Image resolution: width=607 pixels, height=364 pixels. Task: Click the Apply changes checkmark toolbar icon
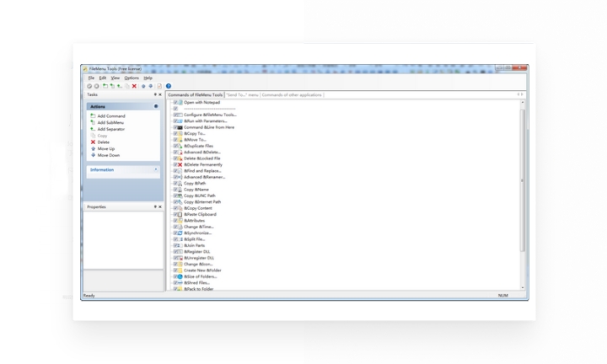click(89, 86)
